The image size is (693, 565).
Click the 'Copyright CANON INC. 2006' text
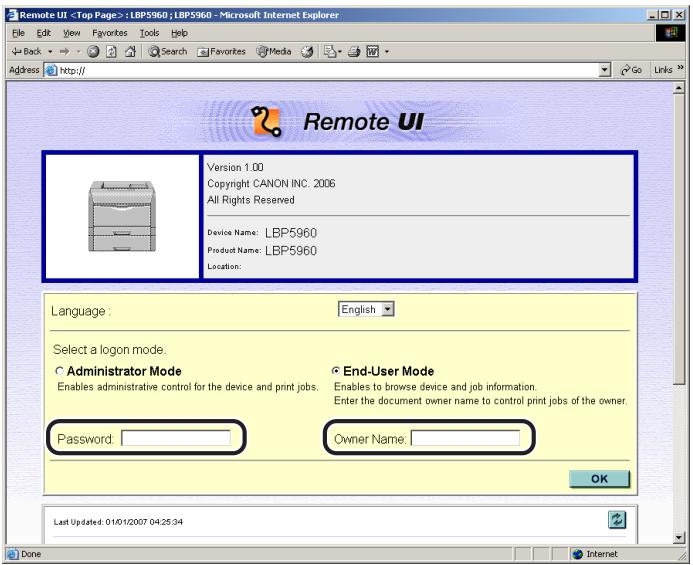click(271, 183)
